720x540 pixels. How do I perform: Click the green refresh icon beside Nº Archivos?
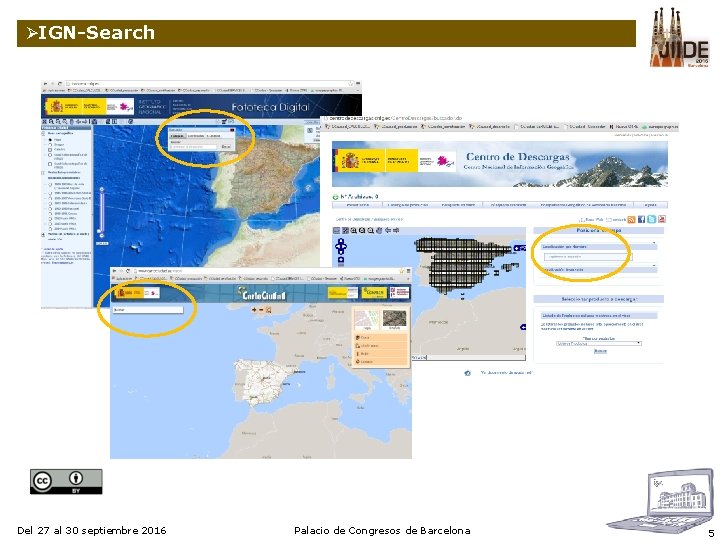click(x=335, y=197)
